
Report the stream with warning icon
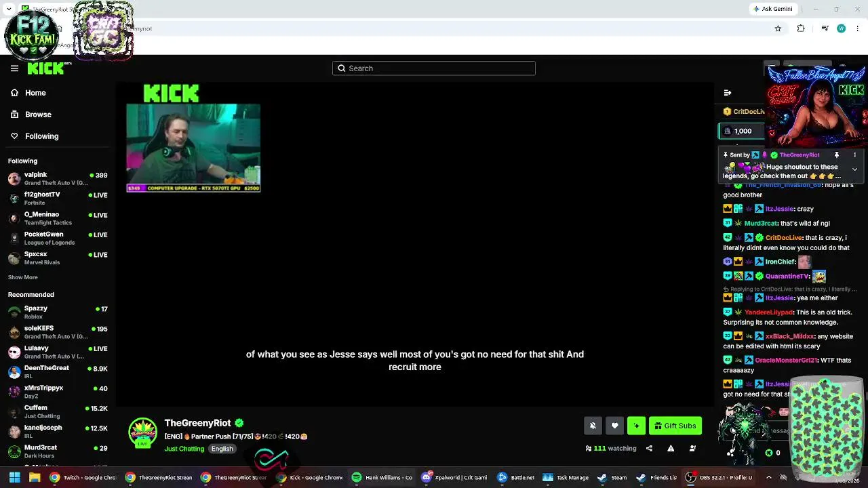[671, 449]
